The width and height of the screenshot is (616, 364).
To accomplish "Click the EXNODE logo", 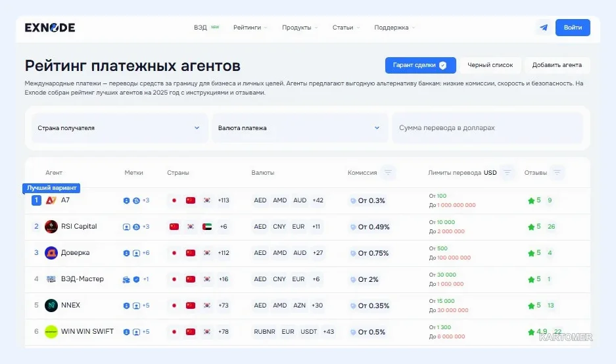I will click(50, 28).
